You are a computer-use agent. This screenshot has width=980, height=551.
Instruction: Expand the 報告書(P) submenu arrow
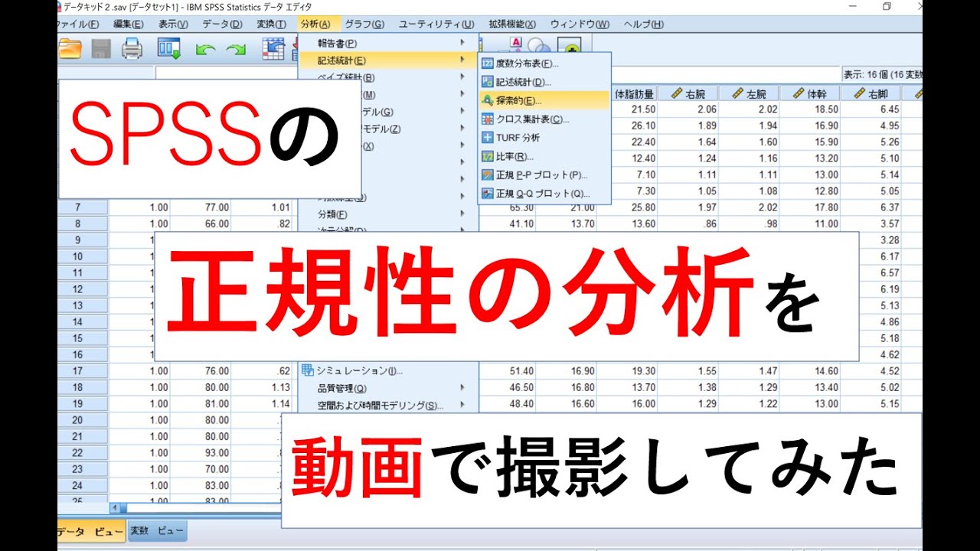coord(462,43)
